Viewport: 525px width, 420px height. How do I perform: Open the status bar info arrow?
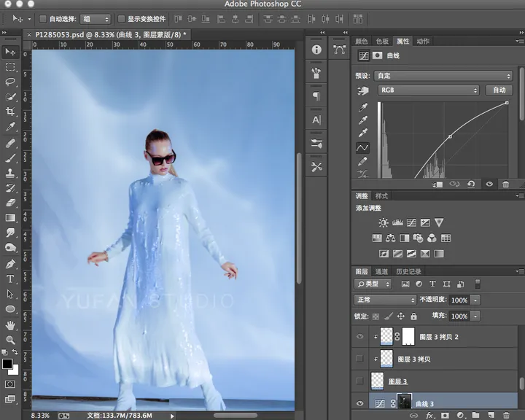pyautogui.click(x=172, y=416)
